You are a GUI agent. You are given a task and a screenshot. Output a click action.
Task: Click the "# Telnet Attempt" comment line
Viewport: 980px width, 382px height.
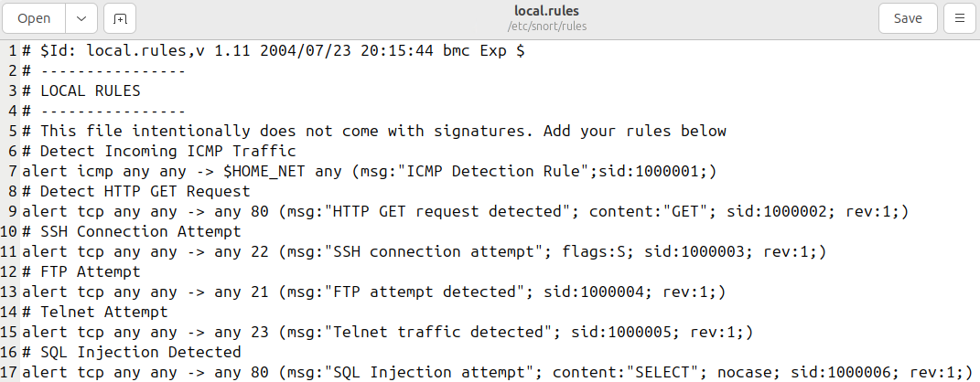tap(95, 312)
